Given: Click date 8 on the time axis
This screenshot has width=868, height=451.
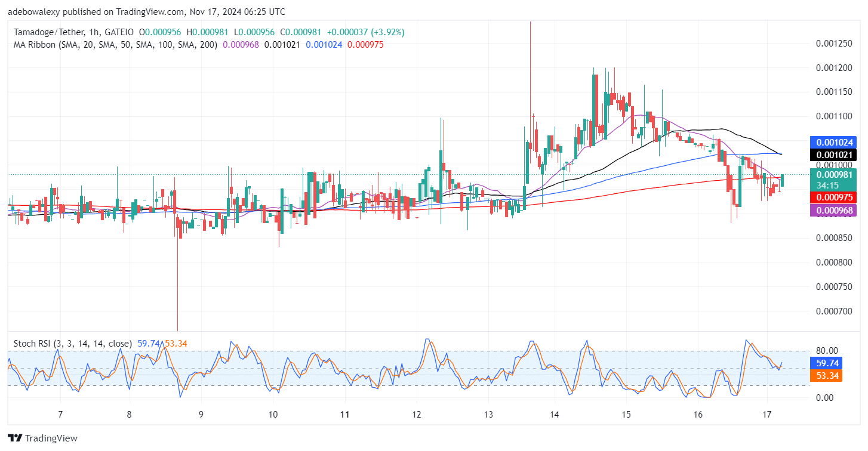Looking at the screenshot, I should 129,414.
